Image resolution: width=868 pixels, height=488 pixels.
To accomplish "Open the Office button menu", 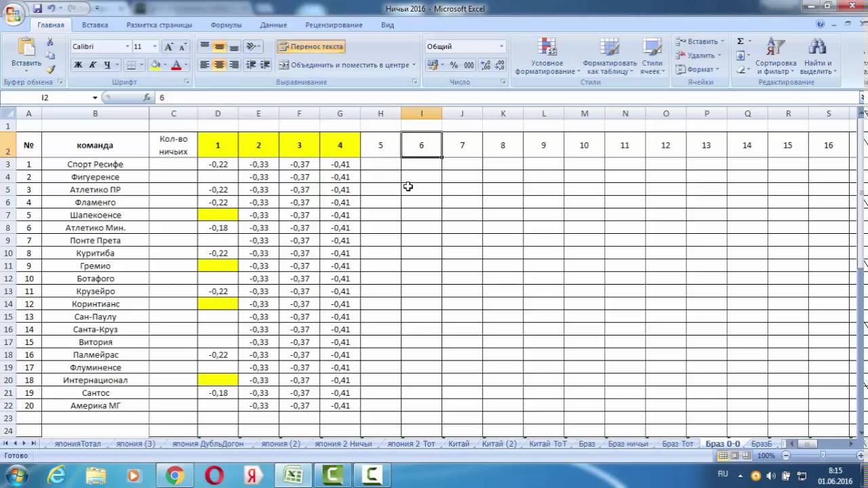I will click(14, 14).
